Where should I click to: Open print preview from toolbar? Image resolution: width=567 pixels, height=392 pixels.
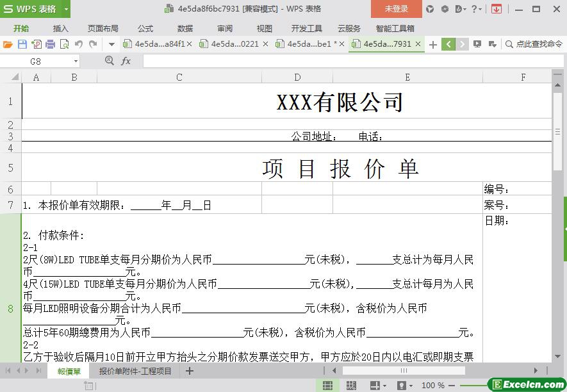(x=64, y=44)
